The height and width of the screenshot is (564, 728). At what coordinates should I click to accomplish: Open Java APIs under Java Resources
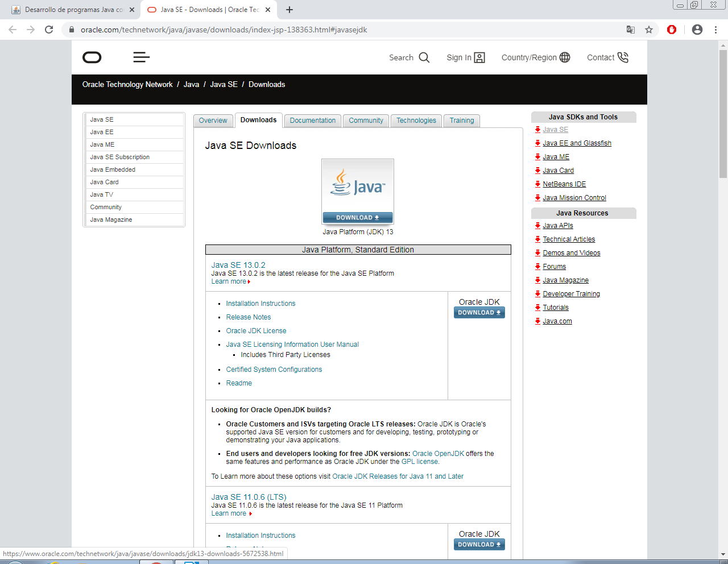click(x=558, y=226)
